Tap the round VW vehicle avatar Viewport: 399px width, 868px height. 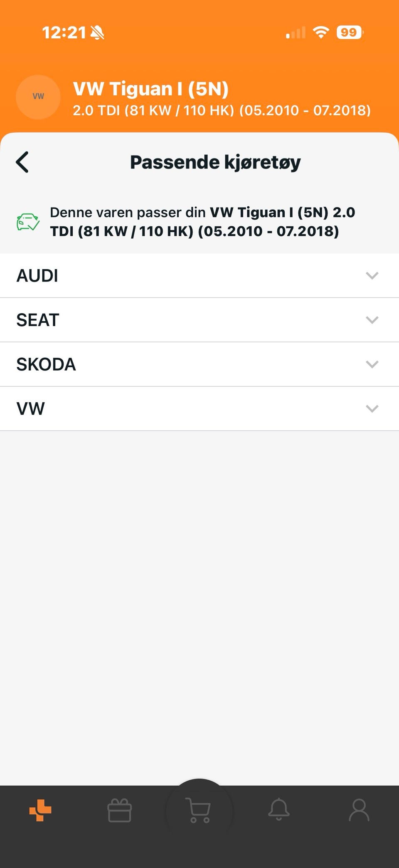point(38,97)
